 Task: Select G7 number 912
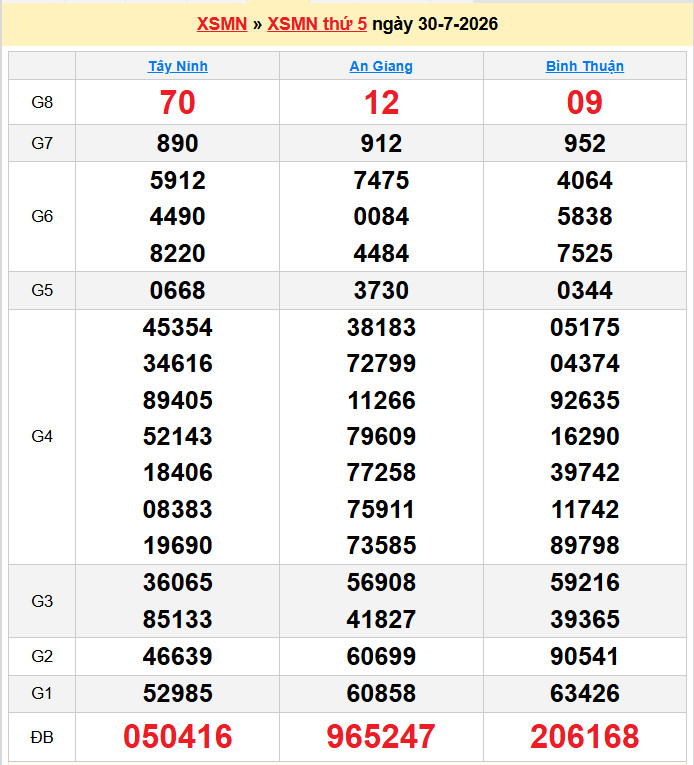point(381,143)
